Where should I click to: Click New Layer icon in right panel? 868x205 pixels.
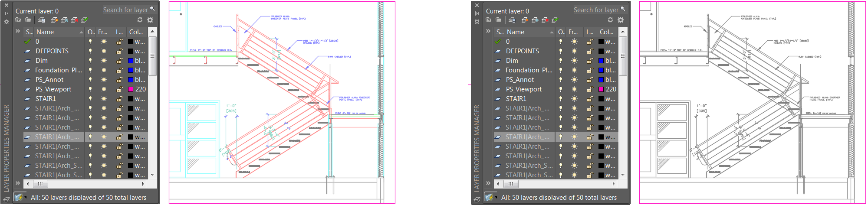click(x=525, y=20)
